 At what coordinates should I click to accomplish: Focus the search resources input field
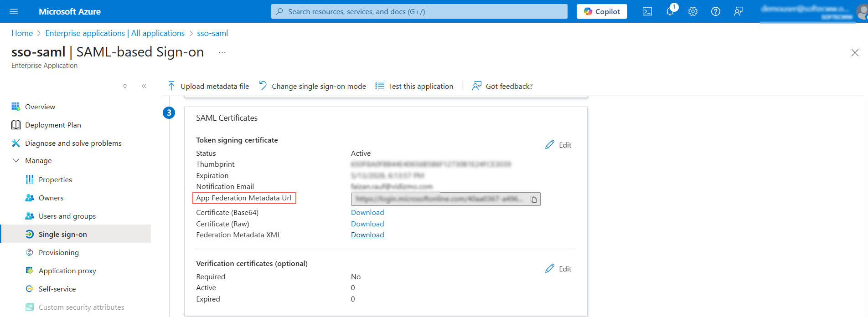click(x=419, y=11)
